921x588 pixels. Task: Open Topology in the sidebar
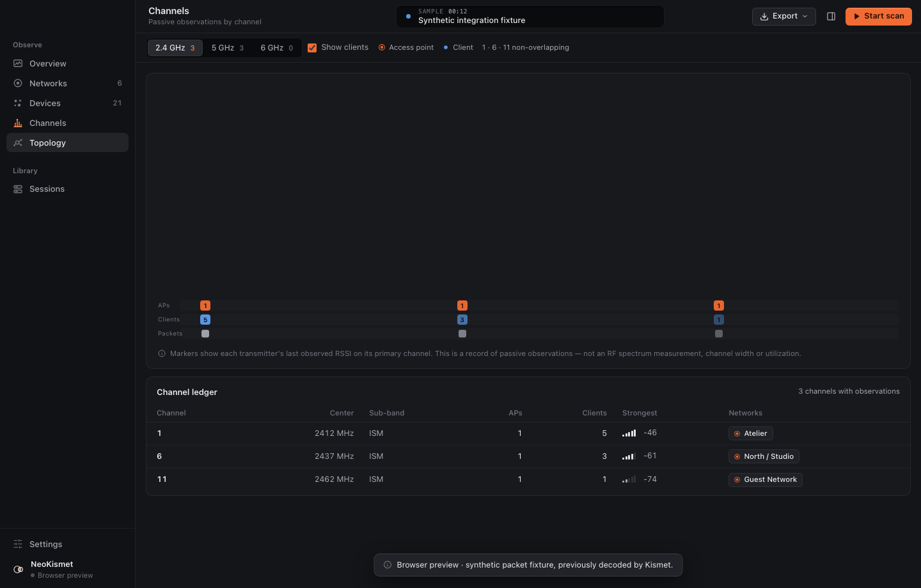pyautogui.click(x=67, y=143)
